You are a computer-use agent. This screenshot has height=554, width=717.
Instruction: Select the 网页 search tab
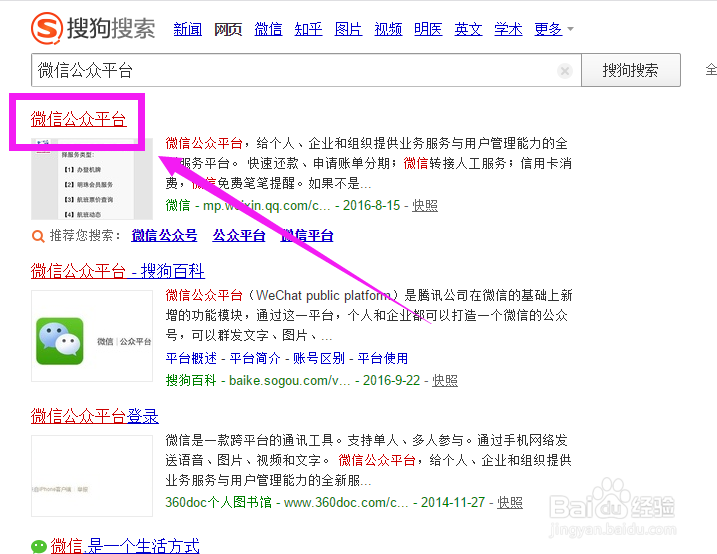pos(228,29)
